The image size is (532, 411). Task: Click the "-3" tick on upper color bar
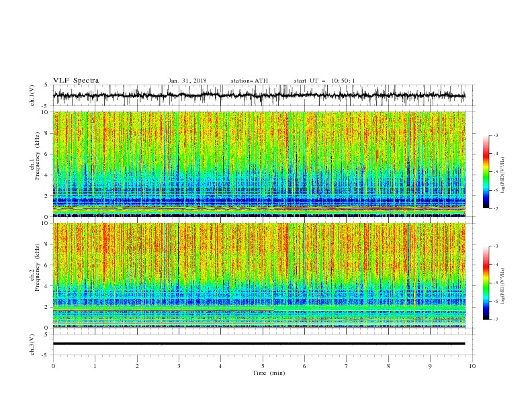[x=495, y=135]
